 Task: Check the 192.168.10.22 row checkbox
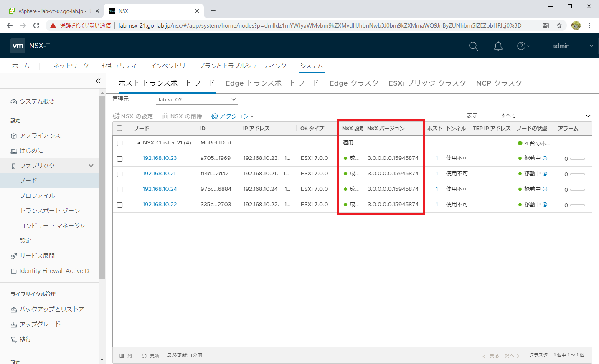(x=119, y=205)
